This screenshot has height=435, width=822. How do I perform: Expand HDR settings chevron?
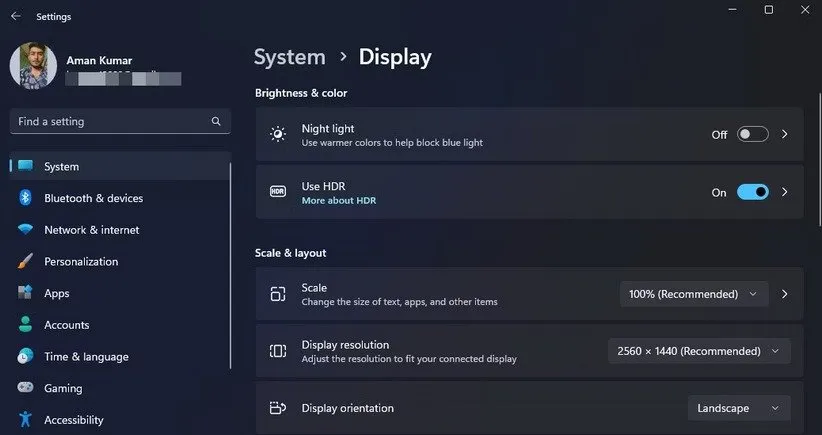(x=785, y=192)
